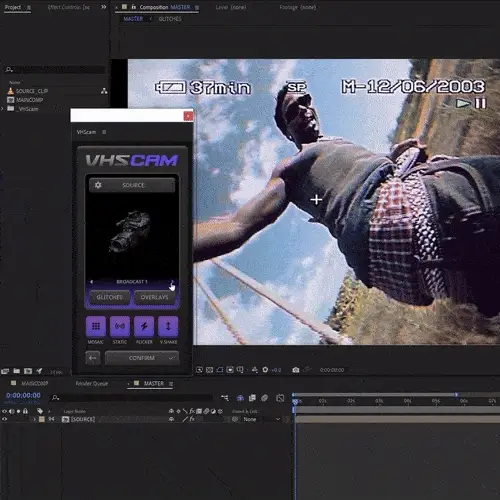This screenshot has width=500, height=500.
Task: Select the Static effect icon
Action: pyautogui.click(x=120, y=326)
